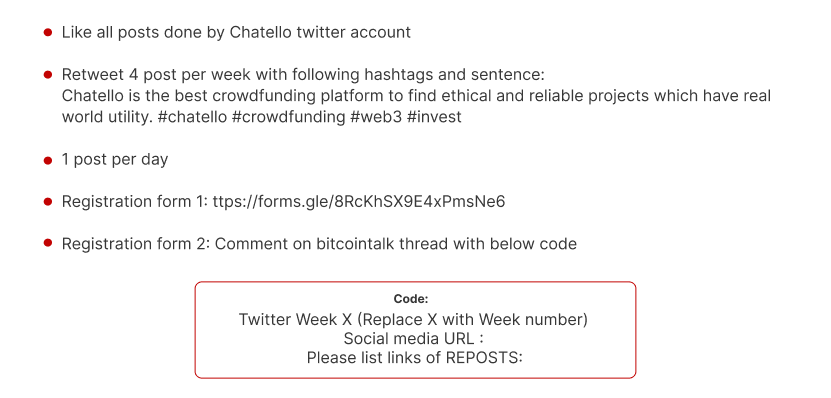Click the 1 post per day text
This screenshot has height=398, width=831.
(x=114, y=160)
